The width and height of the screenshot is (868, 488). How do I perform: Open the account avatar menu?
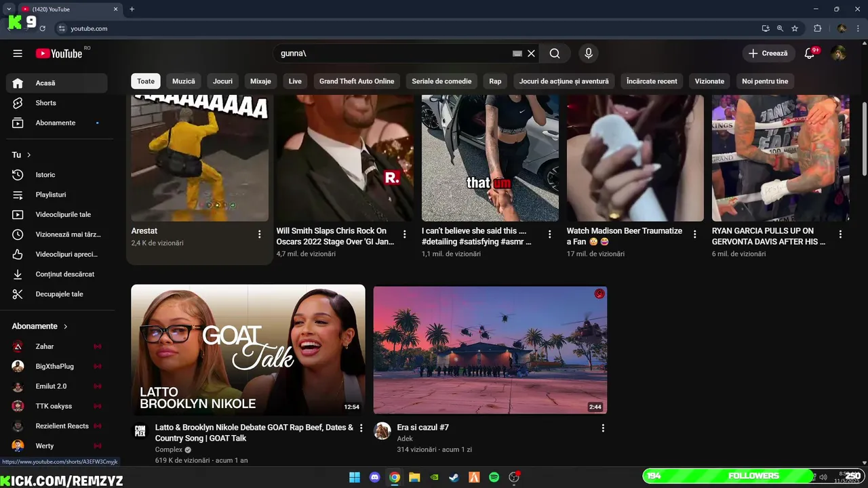(839, 54)
